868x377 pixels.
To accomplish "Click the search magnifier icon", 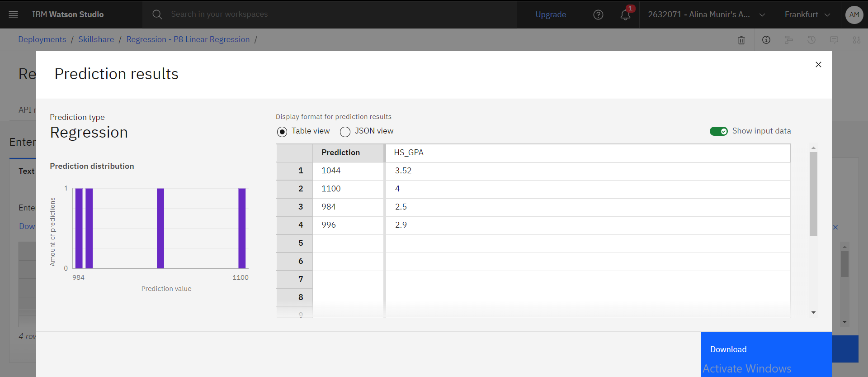I will pyautogui.click(x=157, y=14).
